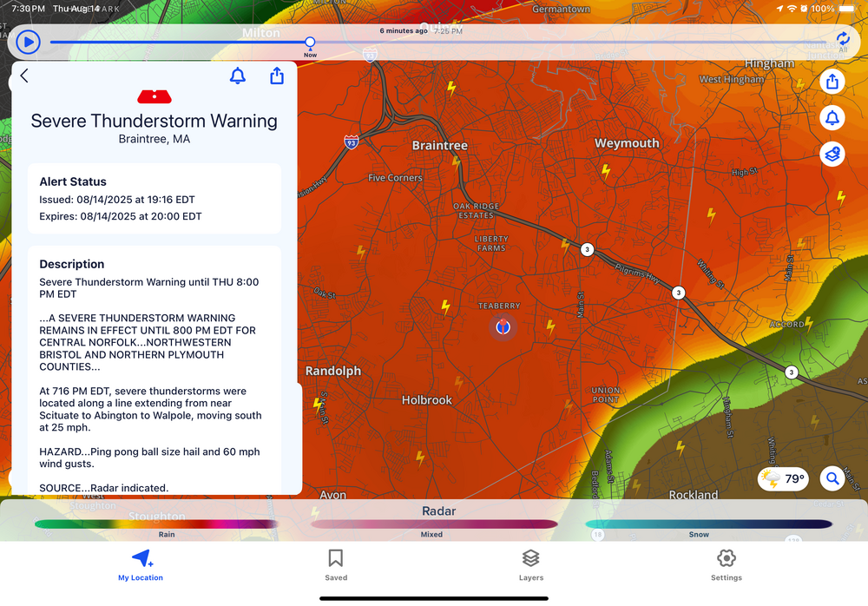
Task: Tap the Weymouth town label on the map
Action: coord(627,143)
